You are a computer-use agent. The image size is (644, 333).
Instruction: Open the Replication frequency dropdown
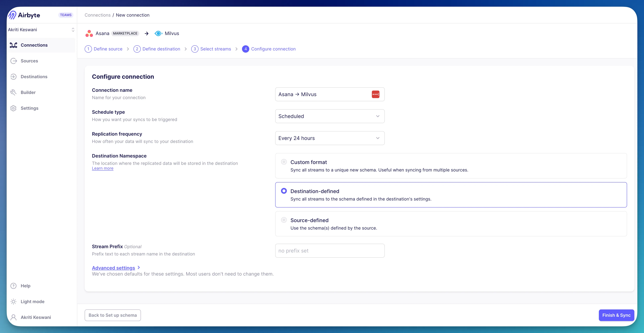click(x=329, y=138)
